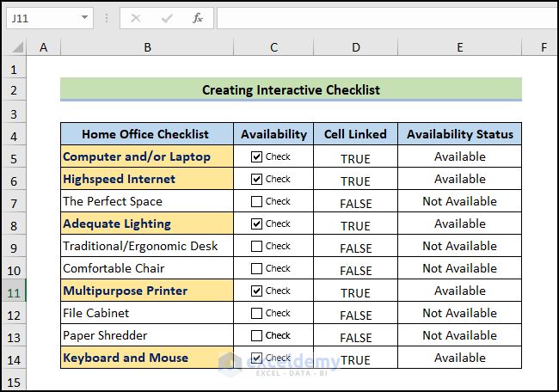Select row 4 header
This screenshot has height=392, width=559.
pos(15,135)
